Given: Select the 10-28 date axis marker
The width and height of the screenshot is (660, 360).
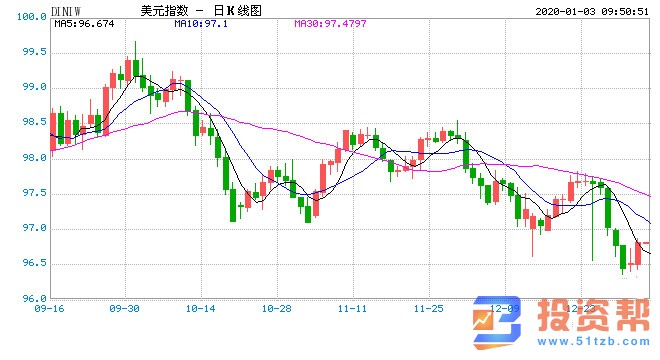Looking at the screenshot, I should coord(277,309).
